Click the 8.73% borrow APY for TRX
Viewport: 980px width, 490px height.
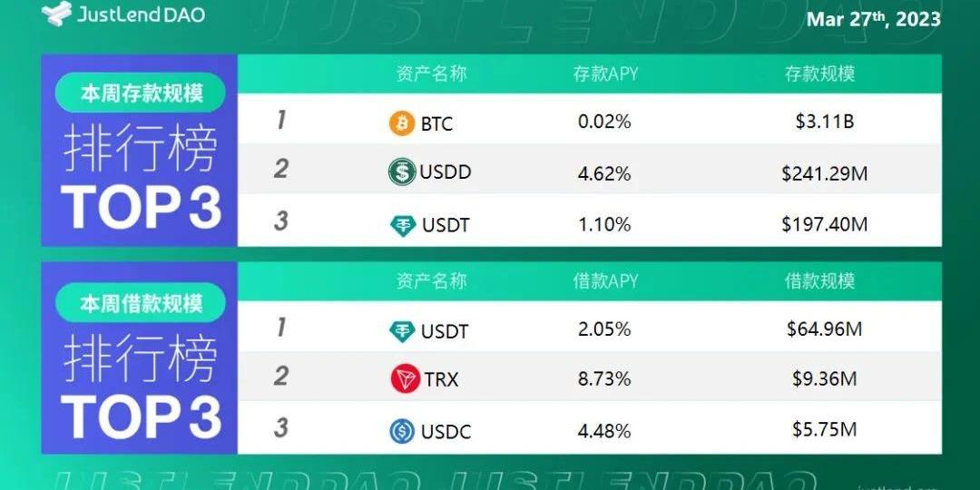coord(604,378)
